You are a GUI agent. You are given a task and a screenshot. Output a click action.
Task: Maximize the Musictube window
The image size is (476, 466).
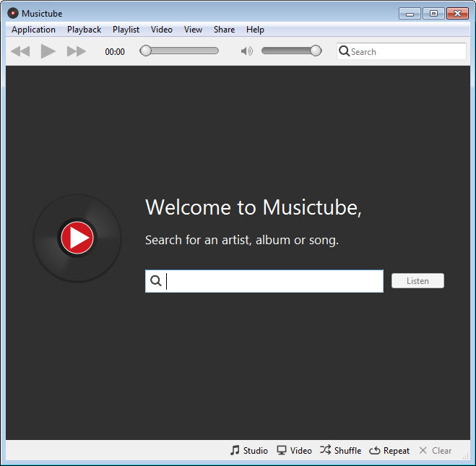(433, 14)
